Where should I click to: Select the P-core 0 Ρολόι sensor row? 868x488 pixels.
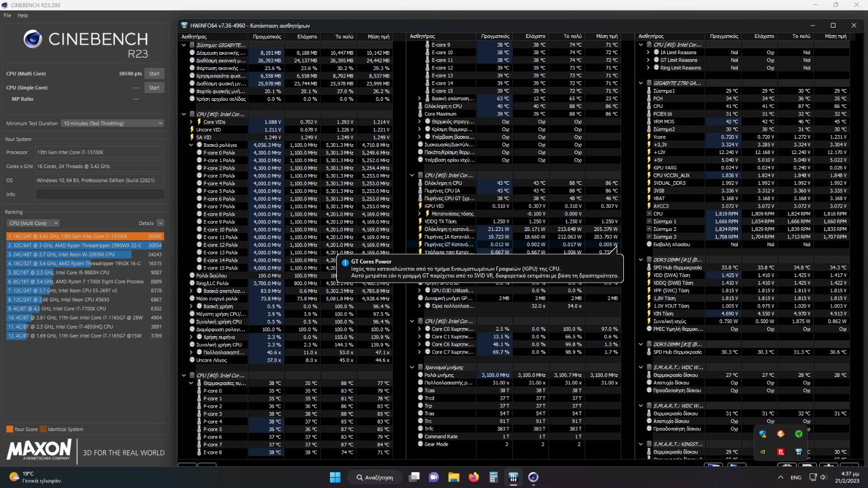click(286, 153)
